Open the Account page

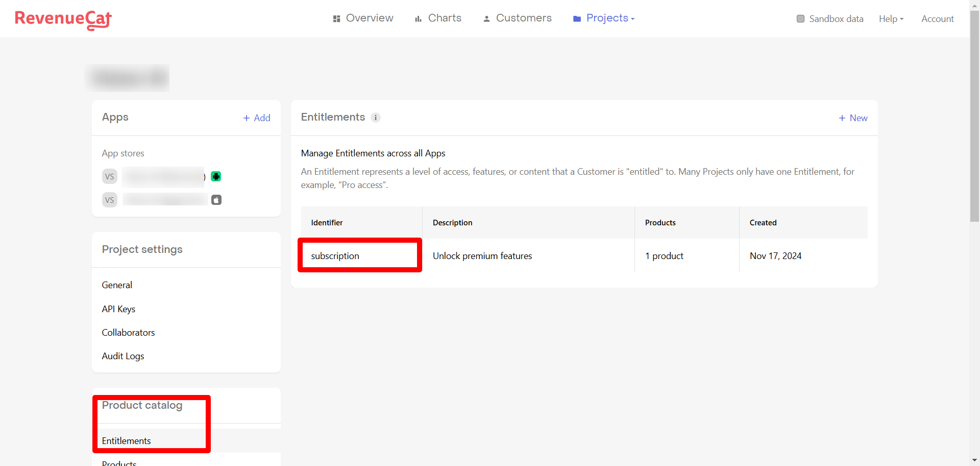937,19
